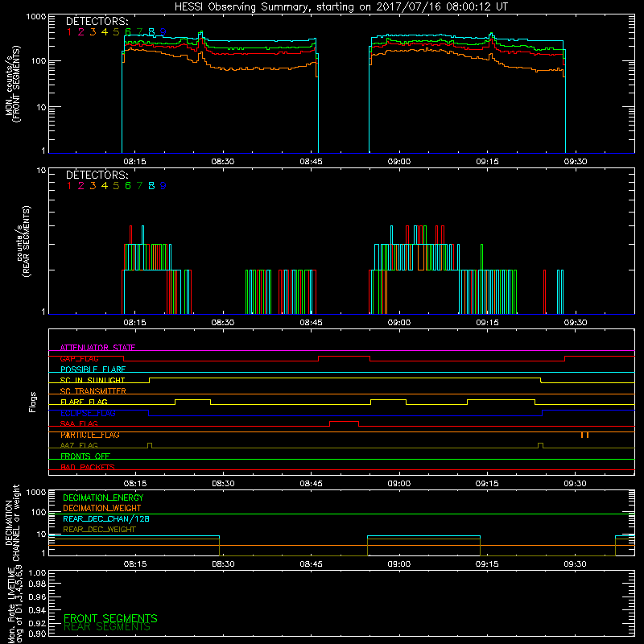Screen dimensions: 644x644
Task: Click orange detector 3 in front segments legend
Action: (93, 31)
